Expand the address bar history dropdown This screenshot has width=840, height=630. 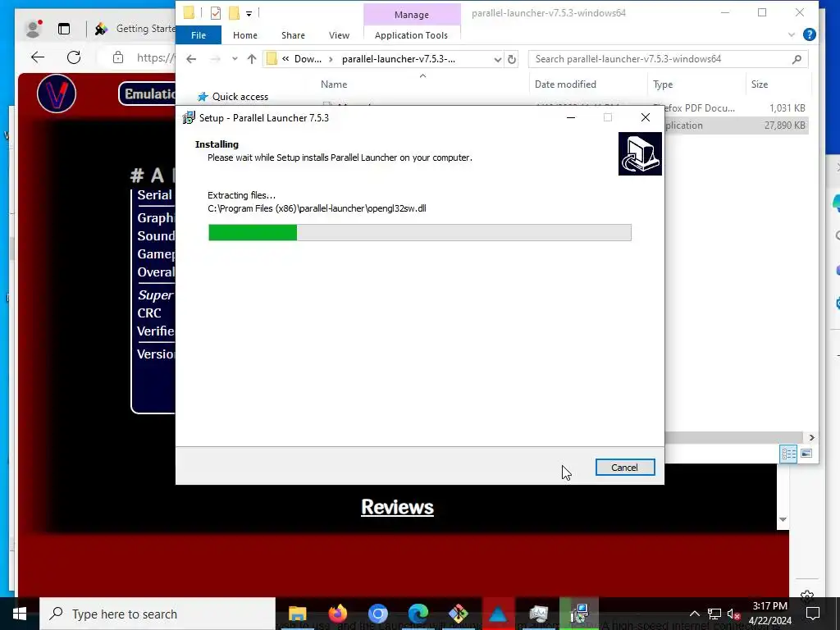498,59
